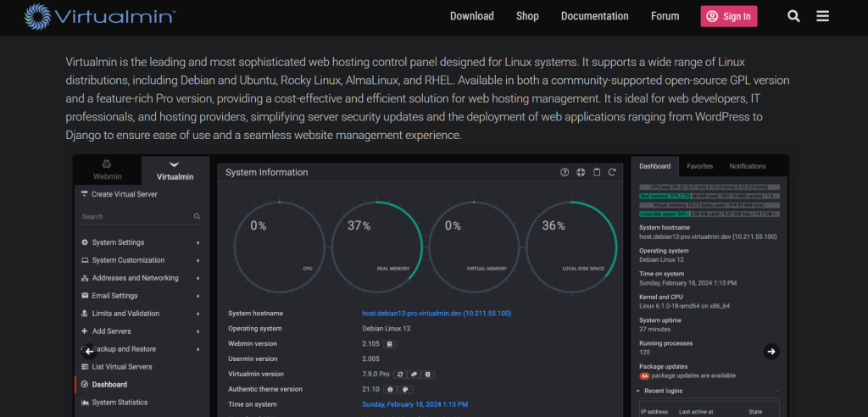Screen dimensions: 868x417
Task: Switch to the Favorites tab
Action: tap(699, 166)
